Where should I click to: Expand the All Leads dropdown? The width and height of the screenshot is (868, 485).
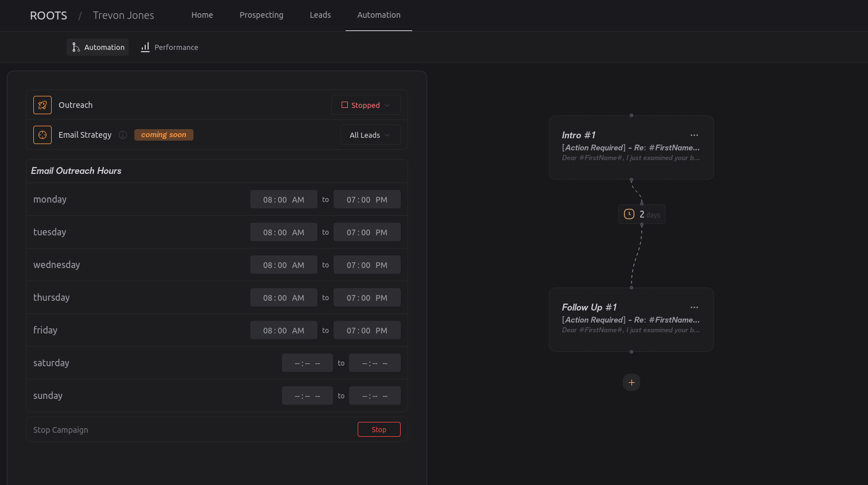(370, 135)
